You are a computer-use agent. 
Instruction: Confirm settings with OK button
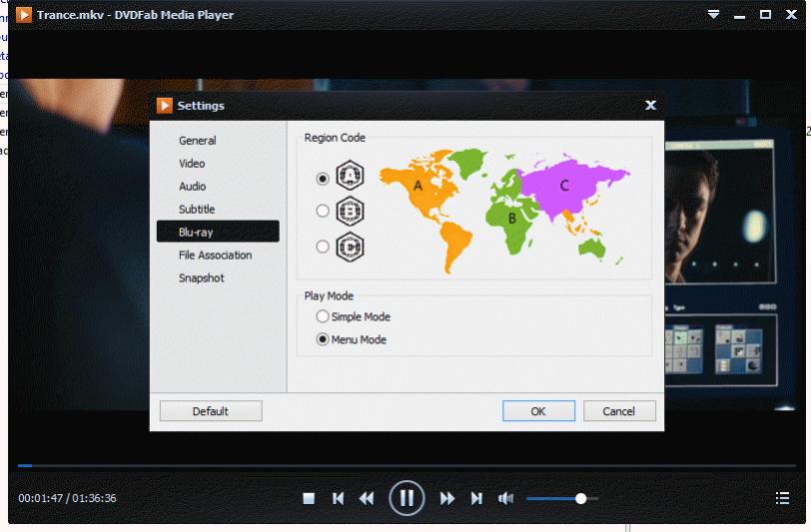(x=538, y=411)
